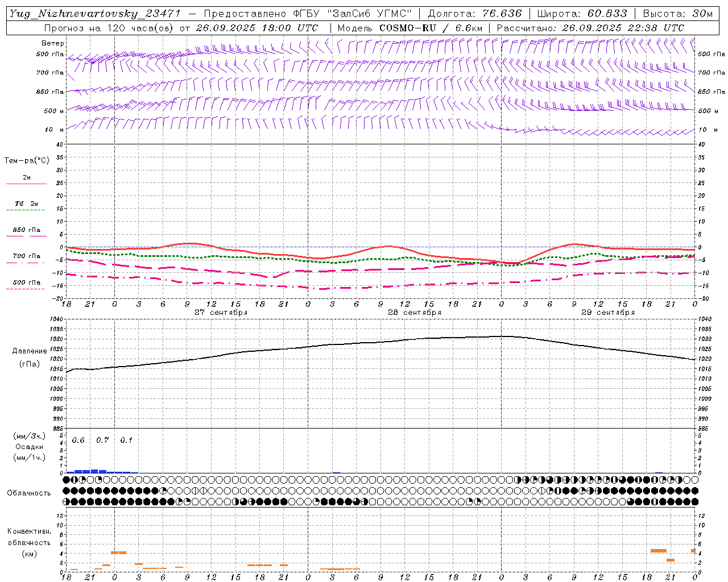Click the station title Yug_Nizhnevartovsky_23471
Viewport: 728px width, 582px height.
(94, 14)
